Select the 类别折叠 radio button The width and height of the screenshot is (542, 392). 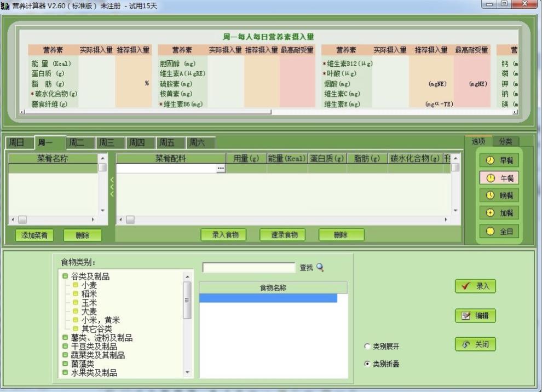[367, 364]
